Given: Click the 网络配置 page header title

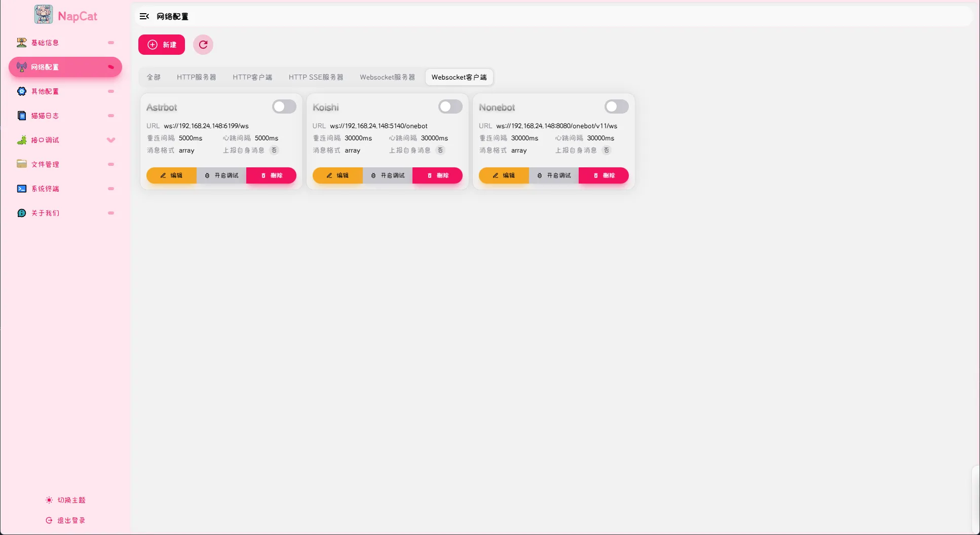Looking at the screenshot, I should pyautogui.click(x=172, y=16).
